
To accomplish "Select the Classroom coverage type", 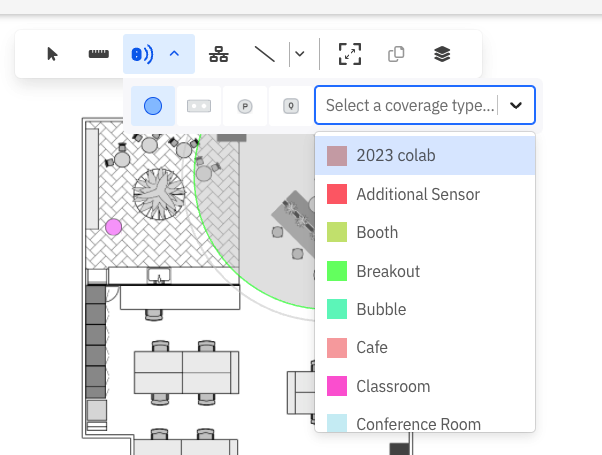I will (x=425, y=386).
